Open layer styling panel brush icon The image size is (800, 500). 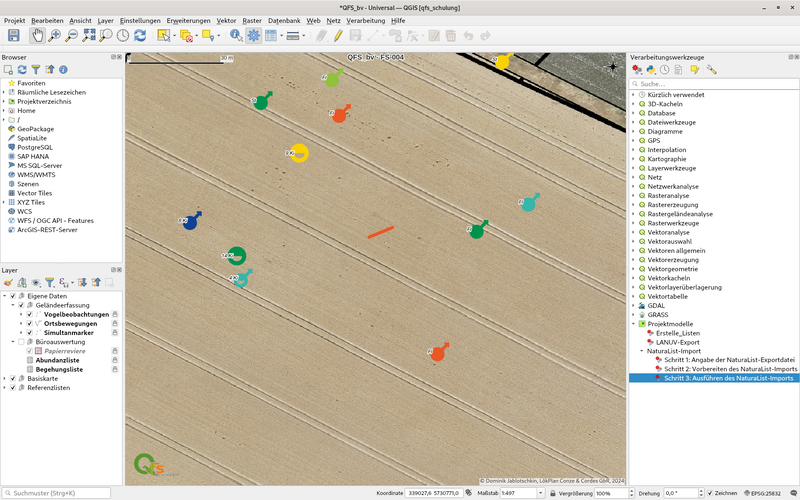coord(8,282)
